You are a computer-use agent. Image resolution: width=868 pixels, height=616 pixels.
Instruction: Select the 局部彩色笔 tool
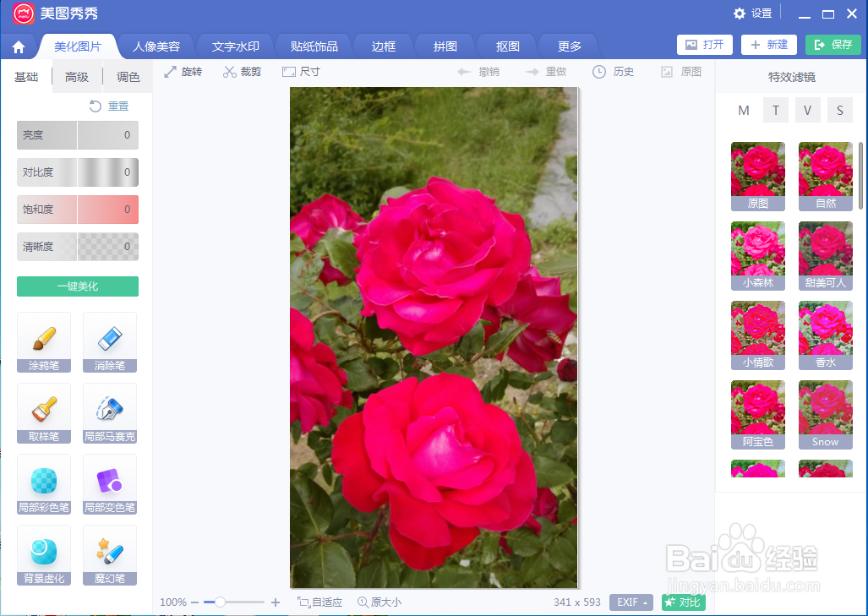coord(44,483)
